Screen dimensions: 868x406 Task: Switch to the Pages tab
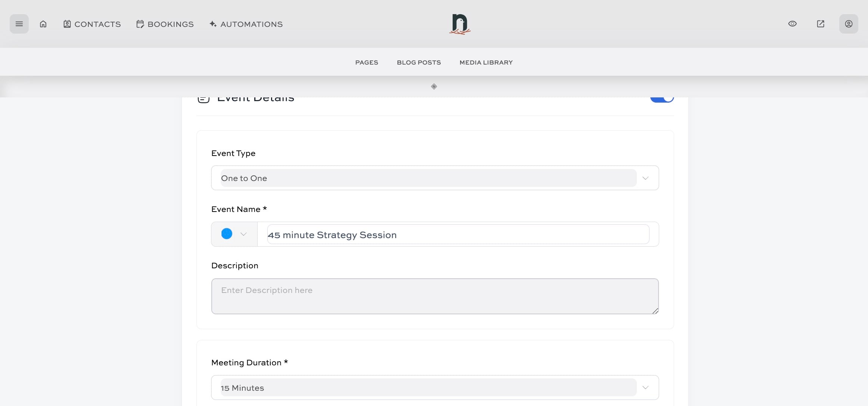click(x=367, y=62)
